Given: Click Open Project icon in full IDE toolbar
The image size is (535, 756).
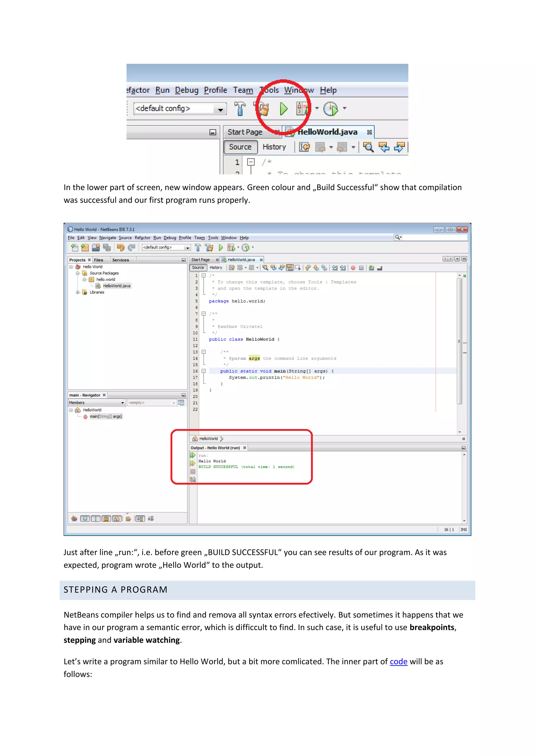Looking at the screenshot, I should tap(96, 247).
